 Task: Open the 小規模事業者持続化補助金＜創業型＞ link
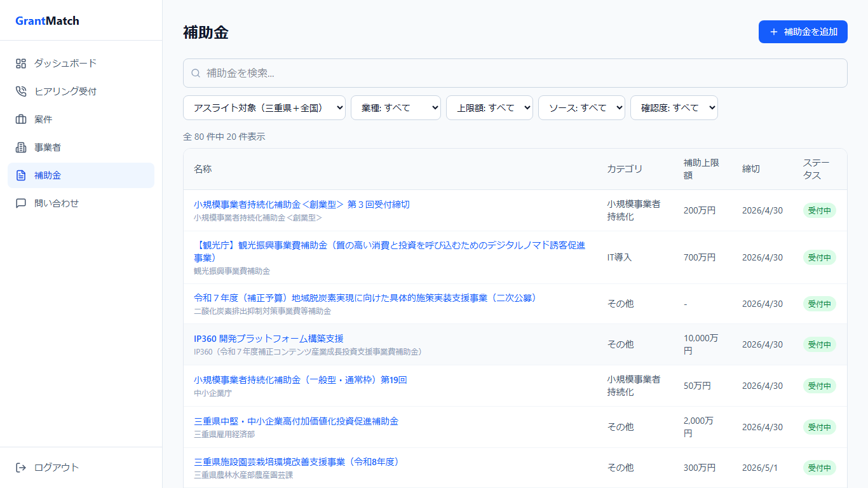coord(301,203)
